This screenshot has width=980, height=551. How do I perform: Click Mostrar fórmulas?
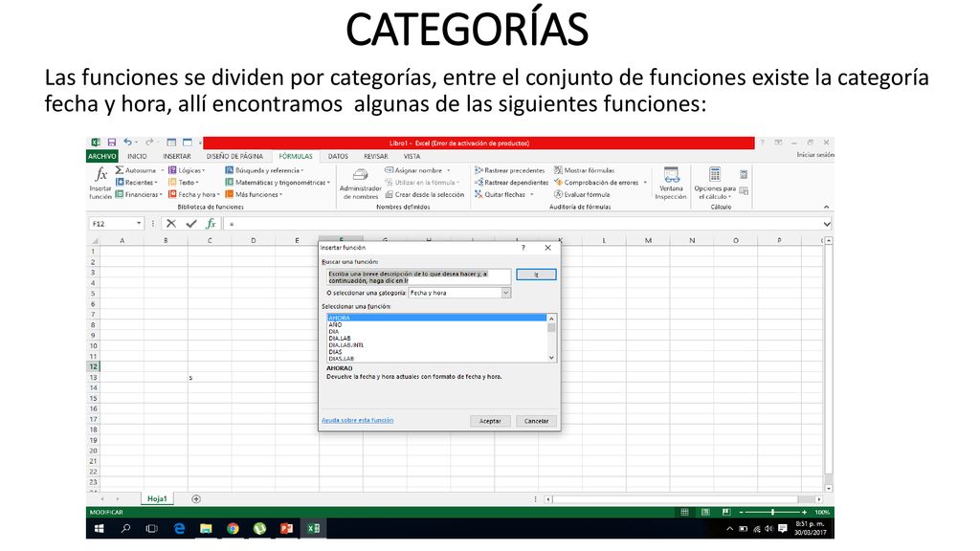[585, 170]
